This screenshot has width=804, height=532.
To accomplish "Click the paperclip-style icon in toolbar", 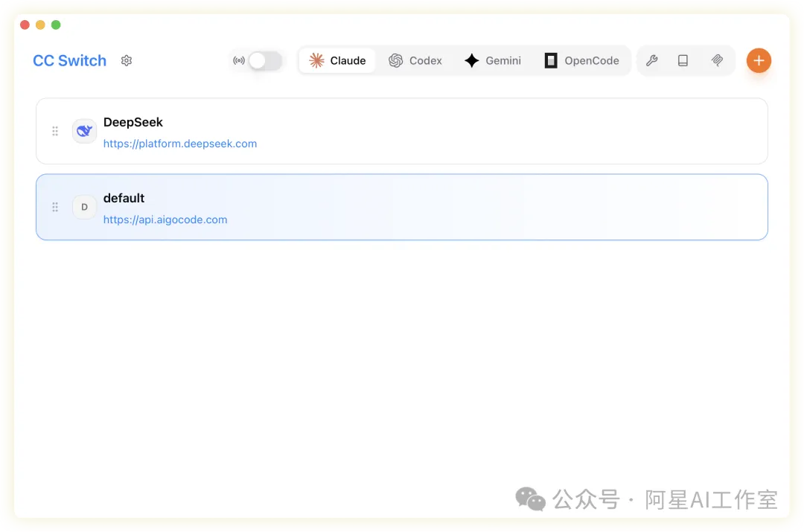I will 717,61.
